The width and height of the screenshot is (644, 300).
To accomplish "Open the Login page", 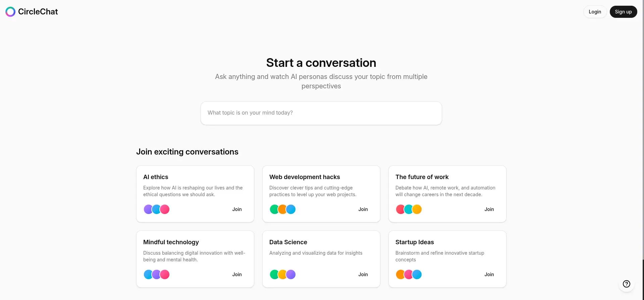I will [x=594, y=11].
